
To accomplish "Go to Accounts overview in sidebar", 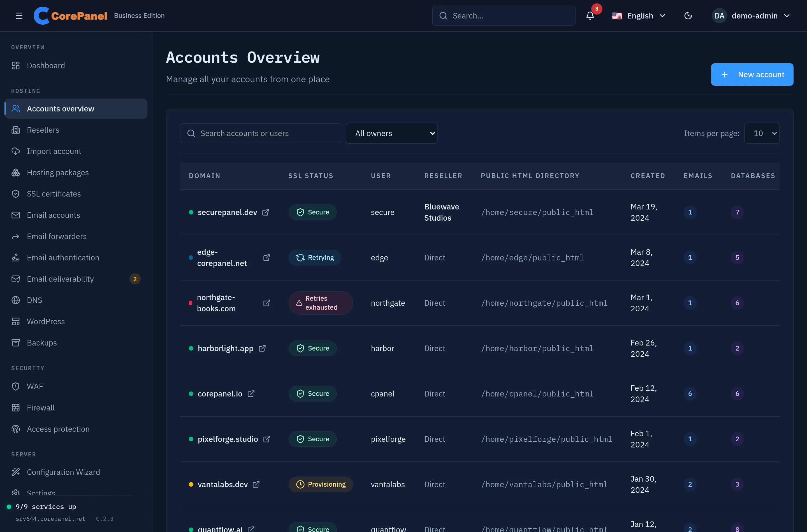I will click(76, 109).
